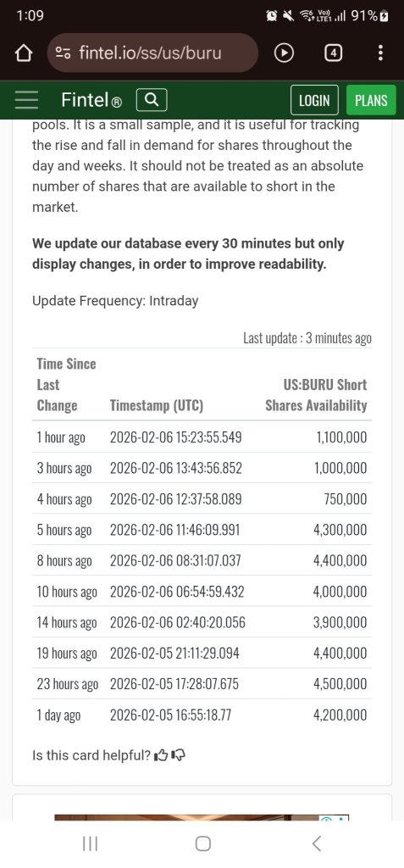Tap the browser home icon
The image size is (404, 868).
[x=23, y=53]
